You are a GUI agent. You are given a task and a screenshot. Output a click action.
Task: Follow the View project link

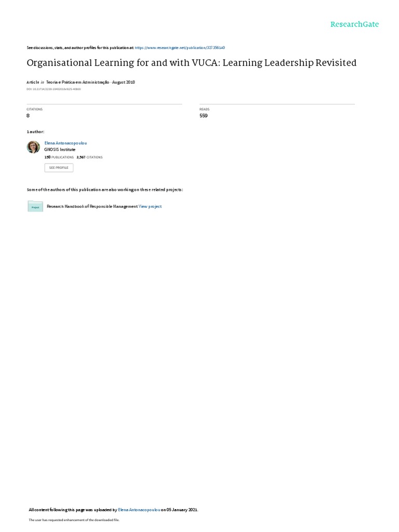click(150, 206)
